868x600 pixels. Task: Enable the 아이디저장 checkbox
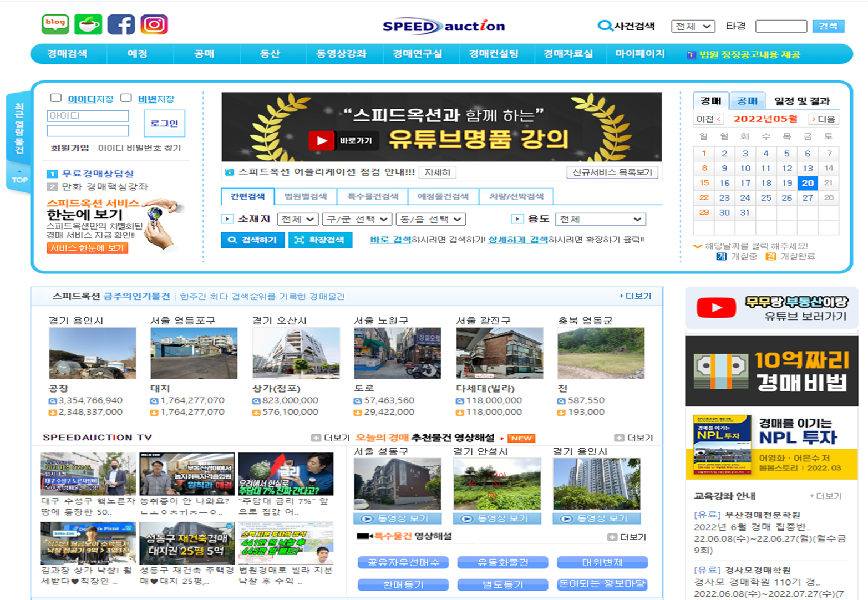(x=55, y=98)
